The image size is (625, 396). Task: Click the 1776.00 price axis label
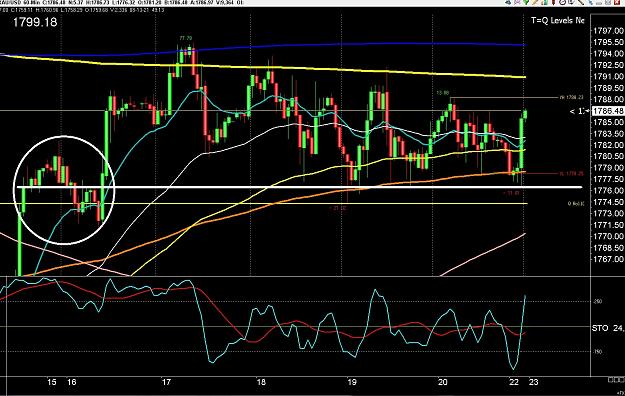(608, 191)
